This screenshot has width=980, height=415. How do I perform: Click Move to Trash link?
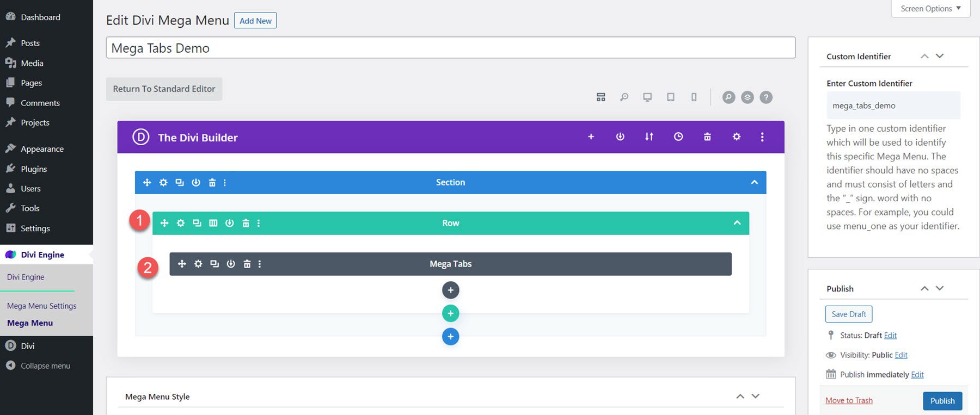(849, 401)
